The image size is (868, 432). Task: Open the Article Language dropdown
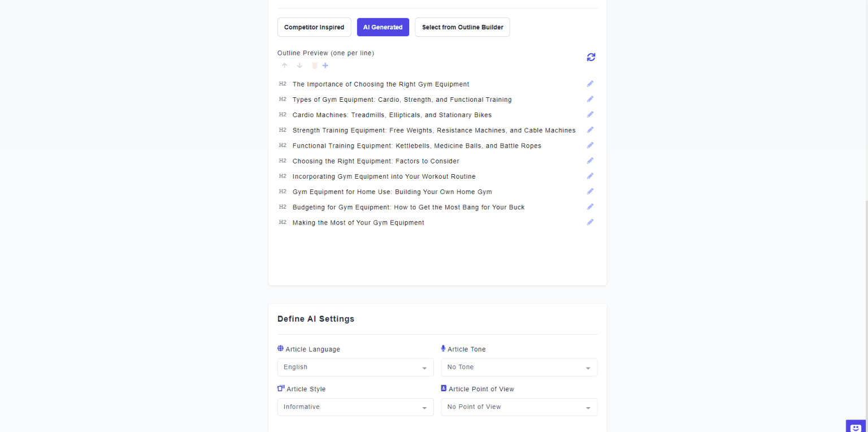(x=355, y=368)
